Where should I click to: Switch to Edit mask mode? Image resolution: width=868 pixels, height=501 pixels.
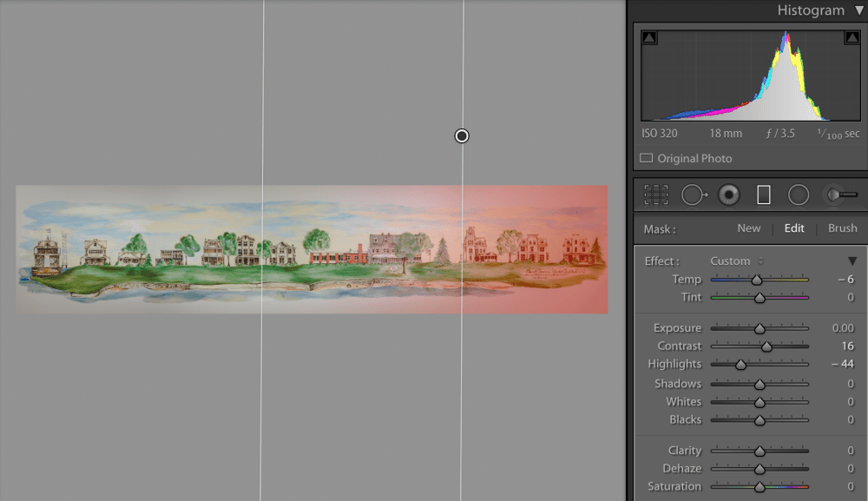click(794, 228)
